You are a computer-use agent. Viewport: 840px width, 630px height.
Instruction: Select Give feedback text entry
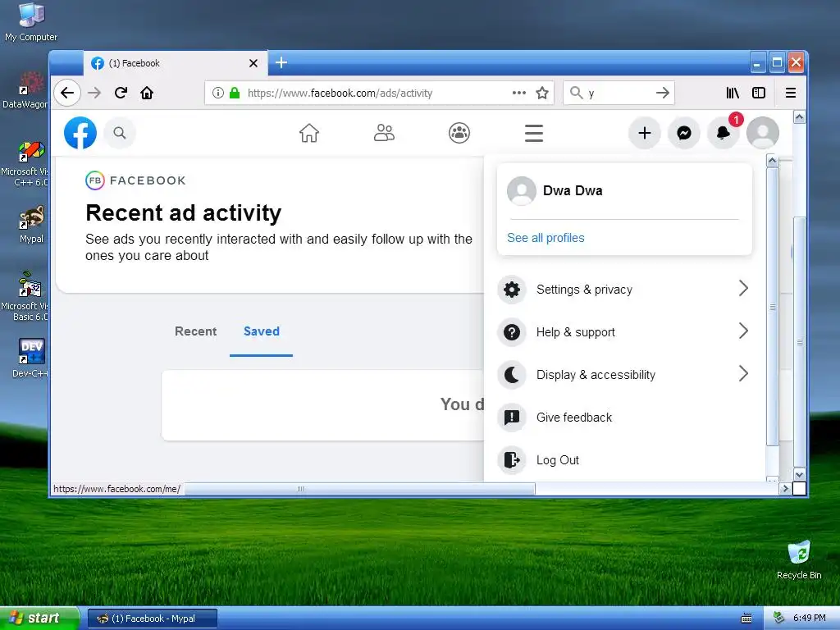[x=573, y=418]
